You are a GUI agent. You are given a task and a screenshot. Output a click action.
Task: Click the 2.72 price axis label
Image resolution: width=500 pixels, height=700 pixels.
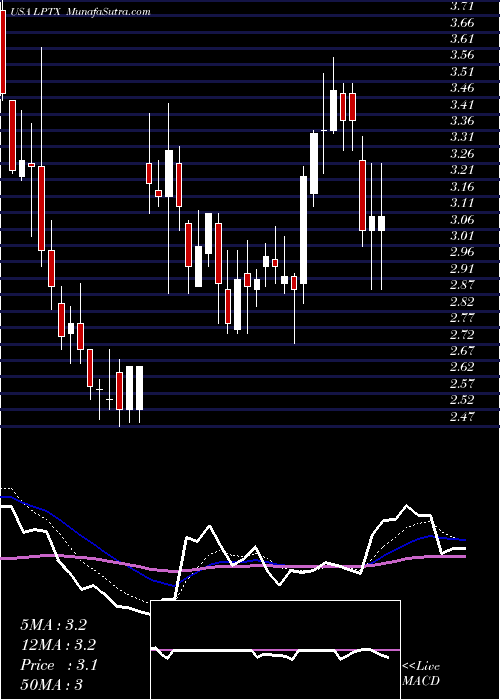[x=462, y=335]
